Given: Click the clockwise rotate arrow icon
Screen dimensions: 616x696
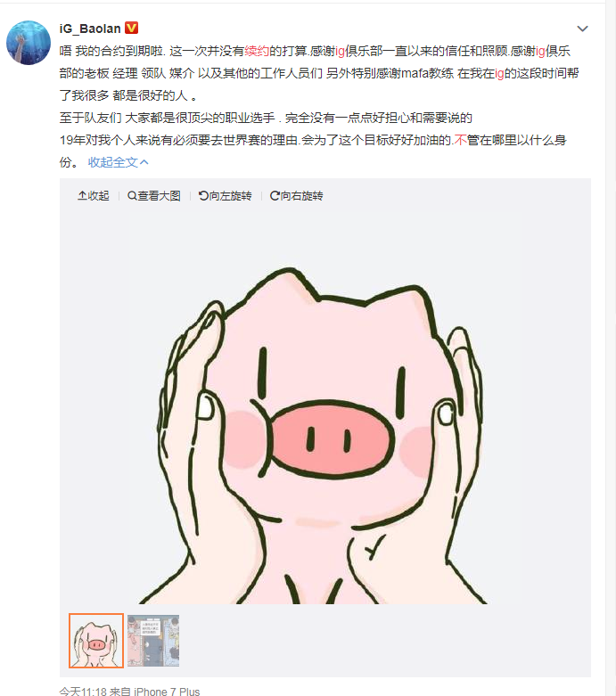Looking at the screenshot, I should (x=275, y=196).
